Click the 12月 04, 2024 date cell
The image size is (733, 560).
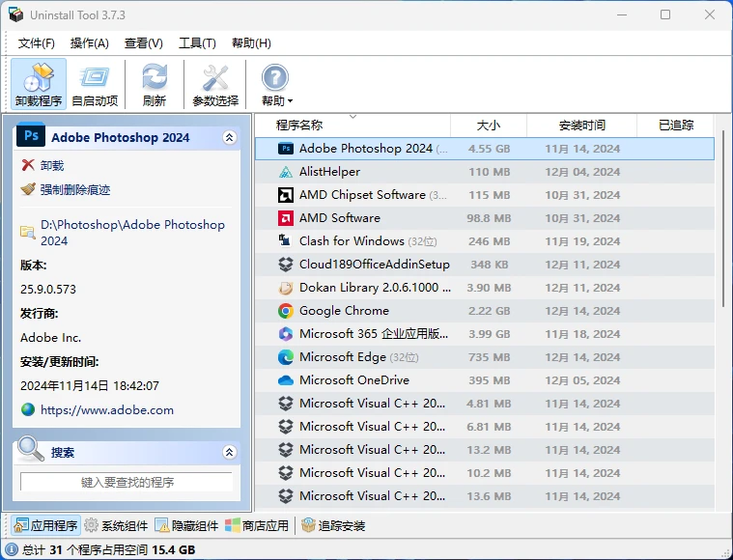(582, 172)
